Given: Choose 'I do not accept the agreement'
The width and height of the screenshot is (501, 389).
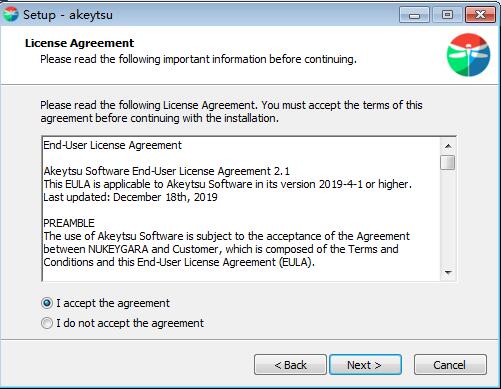Looking at the screenshot, I should [122, 323].
